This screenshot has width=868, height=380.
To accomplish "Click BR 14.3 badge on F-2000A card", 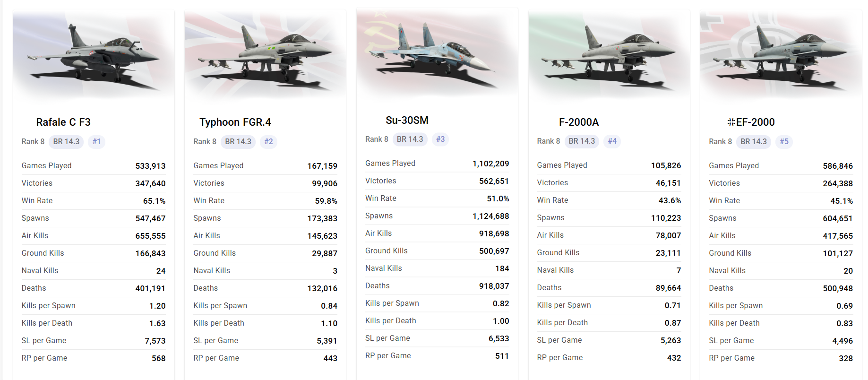I will 582,141.
